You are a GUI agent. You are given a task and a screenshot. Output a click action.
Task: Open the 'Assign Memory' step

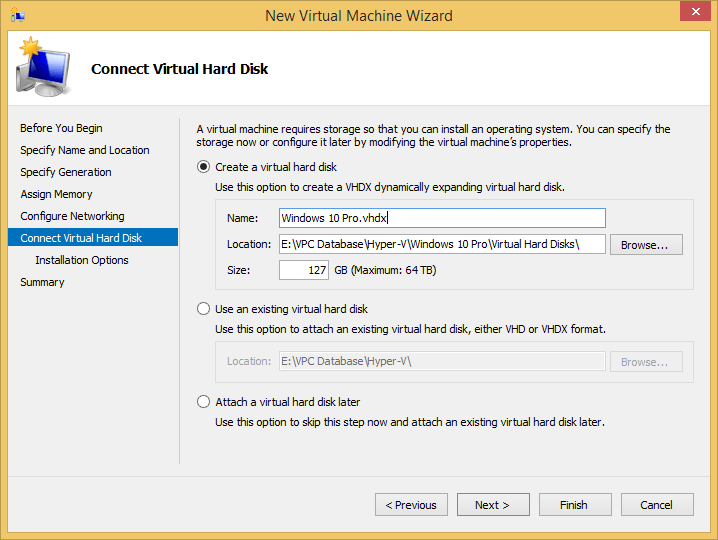click(x=56, y=194)
